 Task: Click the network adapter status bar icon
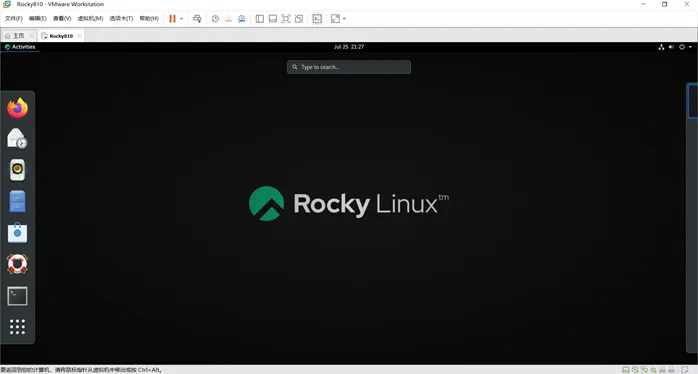pos(644,370)
